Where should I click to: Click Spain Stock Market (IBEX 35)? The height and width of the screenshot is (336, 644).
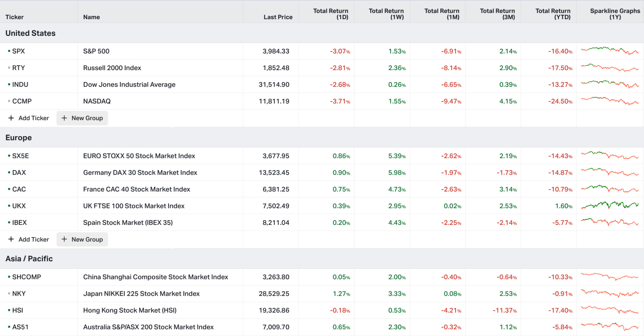coord(128,222)
